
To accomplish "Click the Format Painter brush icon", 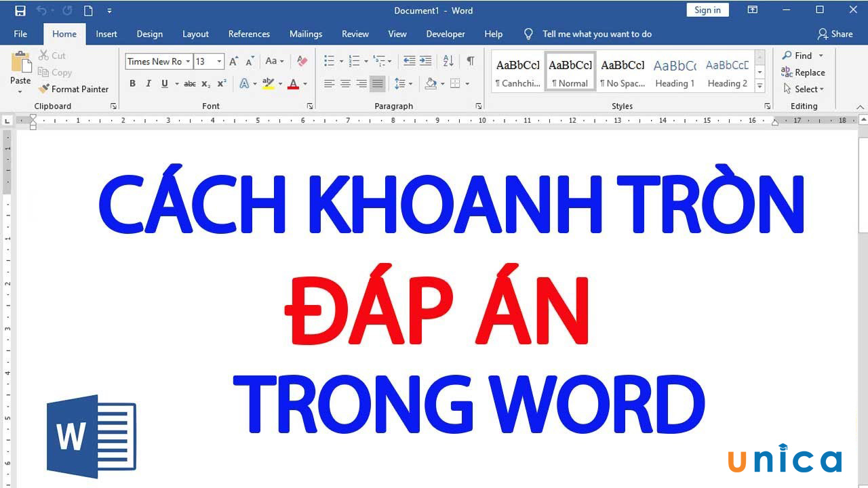I will click(44, 89).
